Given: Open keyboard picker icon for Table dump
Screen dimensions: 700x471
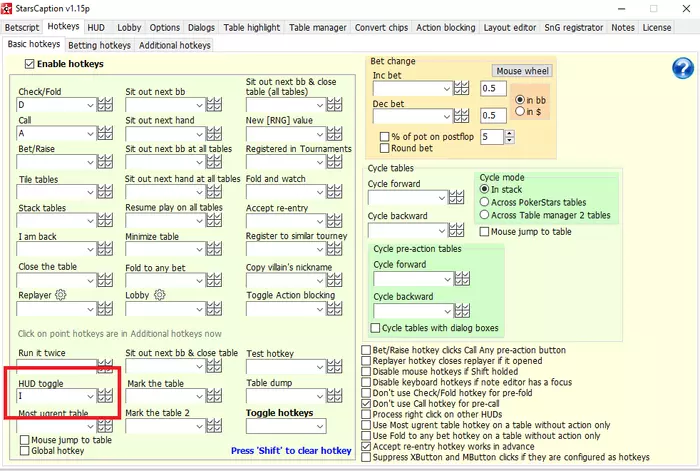Looking at the screenshot, I should [x=334, y=396].
